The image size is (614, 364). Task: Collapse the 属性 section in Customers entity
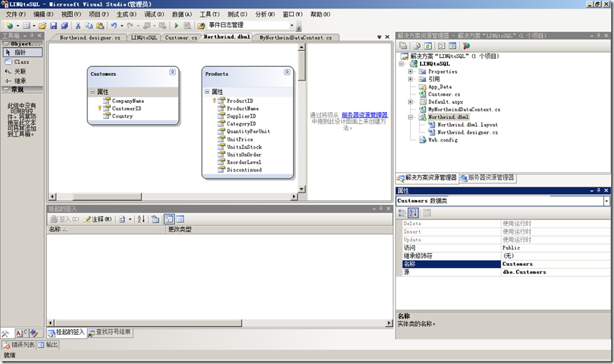(x=93, y=92)
